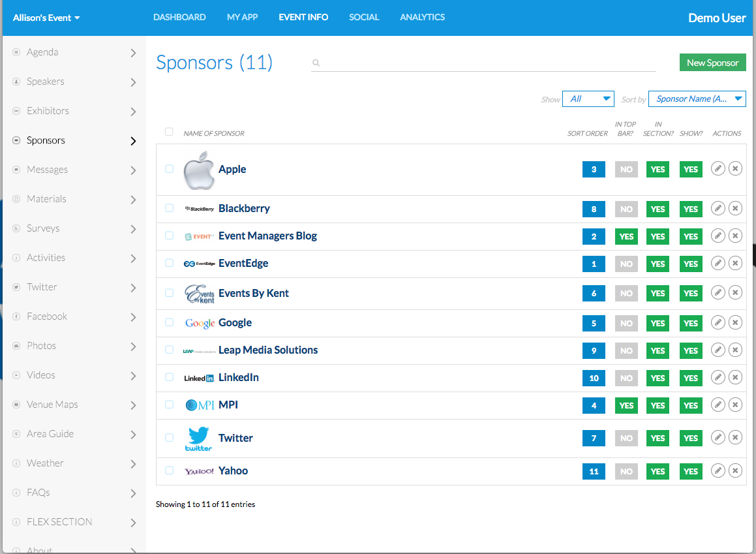The width and height of the screenshot is (756, 554).
Task: Open the Leap Media Solutions sponsor name
Action: pos(268,350)
